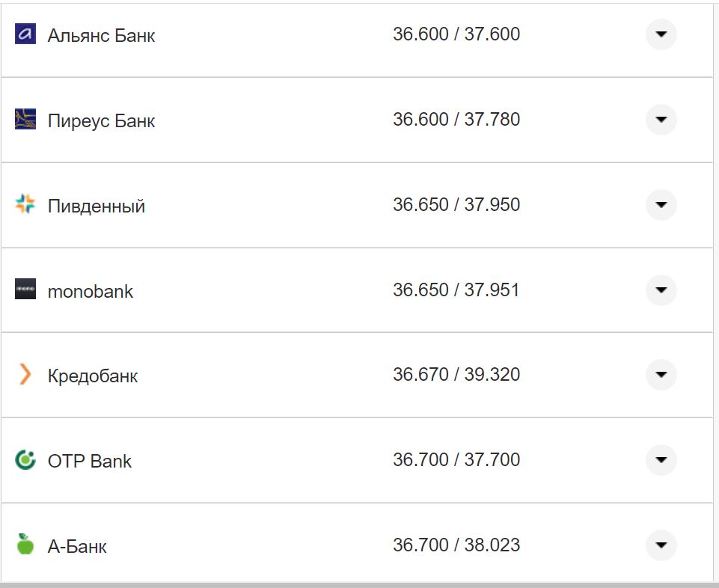Expand Кредобанк exchange rate details
The height and width of the screenshot is (588, 719).
[x=661, y=374]
